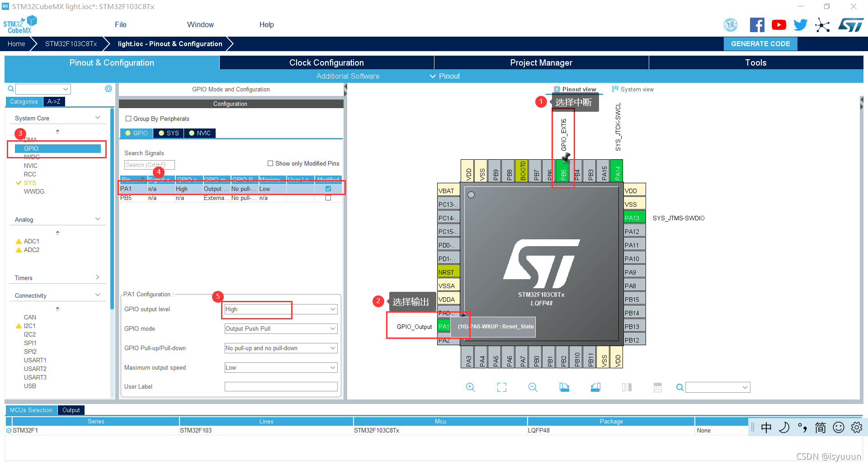This screenshot has height=466, width=868.
Task: Open IME settings gear in tray
Action: click(856, 427)
